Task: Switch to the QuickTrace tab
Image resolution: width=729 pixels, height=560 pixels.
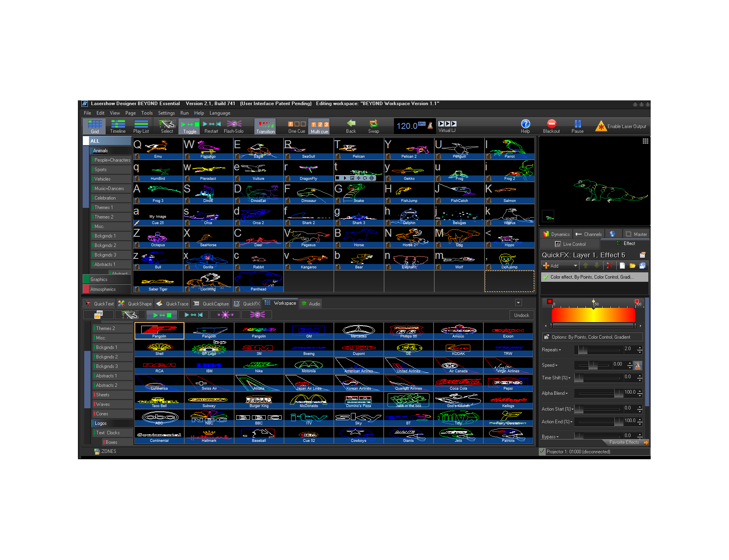Action: [x=172, y=304]
